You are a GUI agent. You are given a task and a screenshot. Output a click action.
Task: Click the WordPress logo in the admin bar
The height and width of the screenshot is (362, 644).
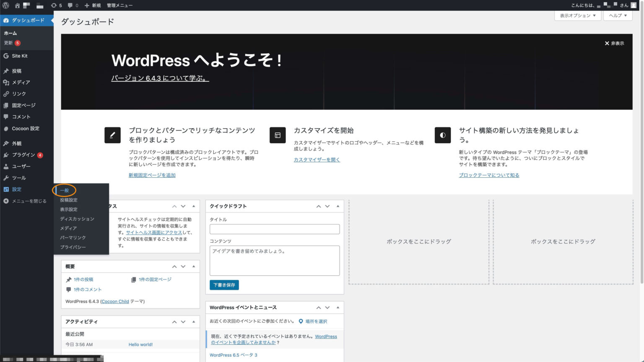click(5, 5)
